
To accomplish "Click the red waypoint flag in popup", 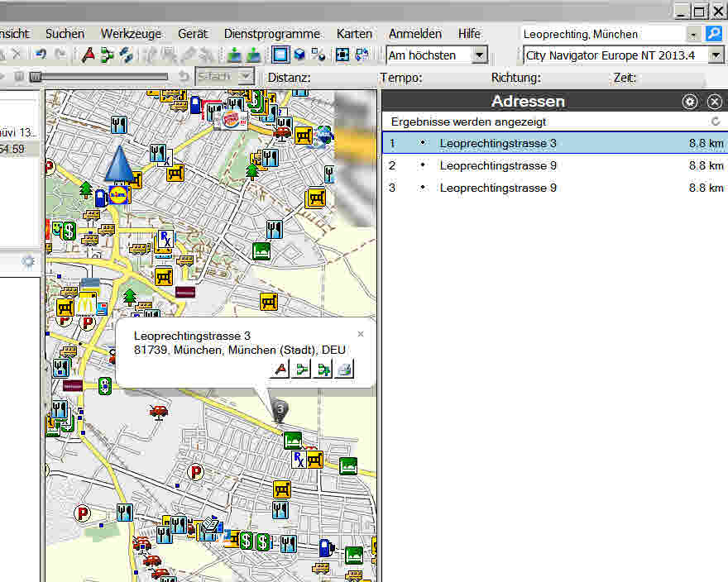I will [x=281, y=370].
